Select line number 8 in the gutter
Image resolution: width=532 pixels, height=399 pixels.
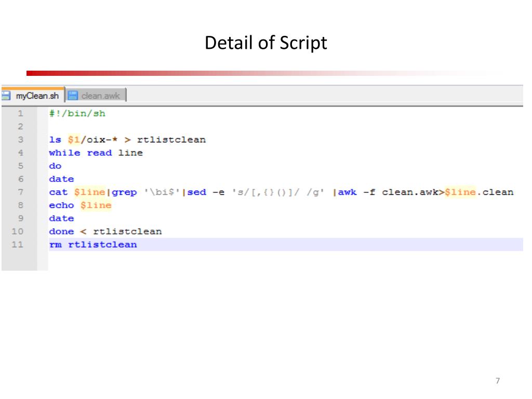pyautogui.click(x=20, y=205)
